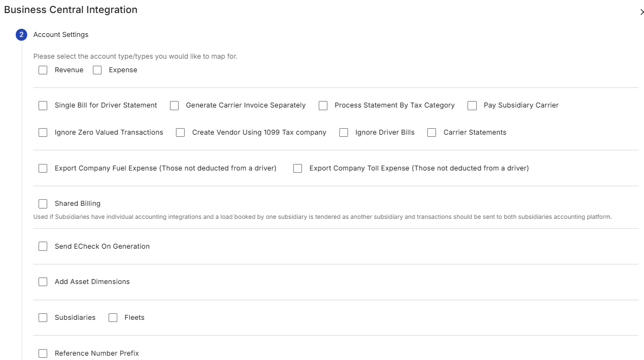644x360 pixels.
Task: Tick Generate Carrier Invoice Separately
Action: 174,105
